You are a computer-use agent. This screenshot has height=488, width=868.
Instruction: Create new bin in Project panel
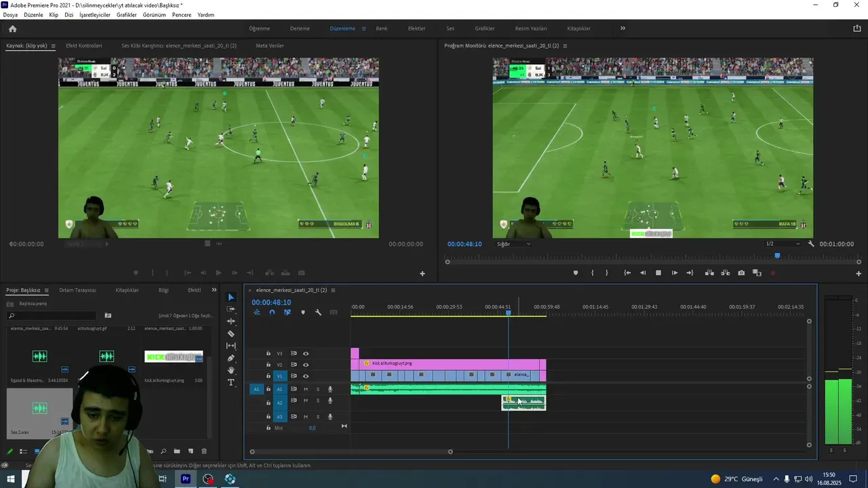(x=177, y=451)
